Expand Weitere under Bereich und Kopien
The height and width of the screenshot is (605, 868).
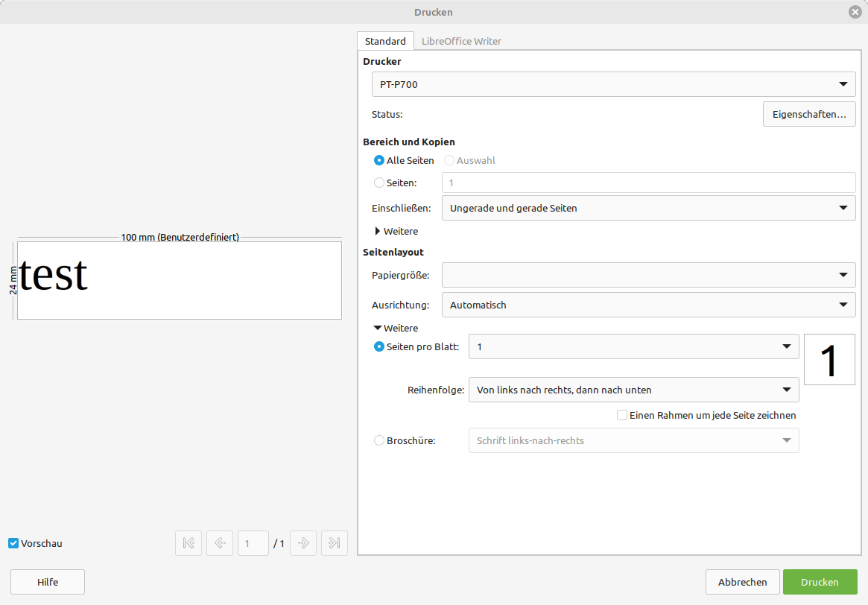coord(396,232)
